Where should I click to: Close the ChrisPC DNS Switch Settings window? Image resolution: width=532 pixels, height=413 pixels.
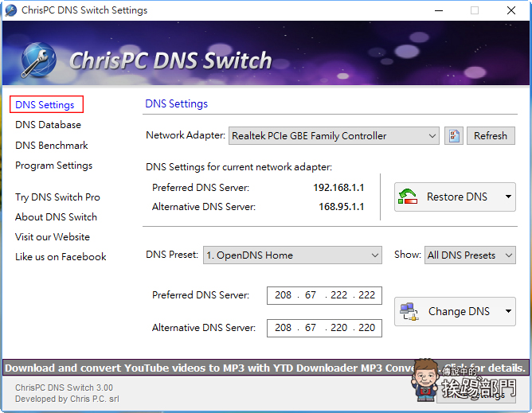511,10
